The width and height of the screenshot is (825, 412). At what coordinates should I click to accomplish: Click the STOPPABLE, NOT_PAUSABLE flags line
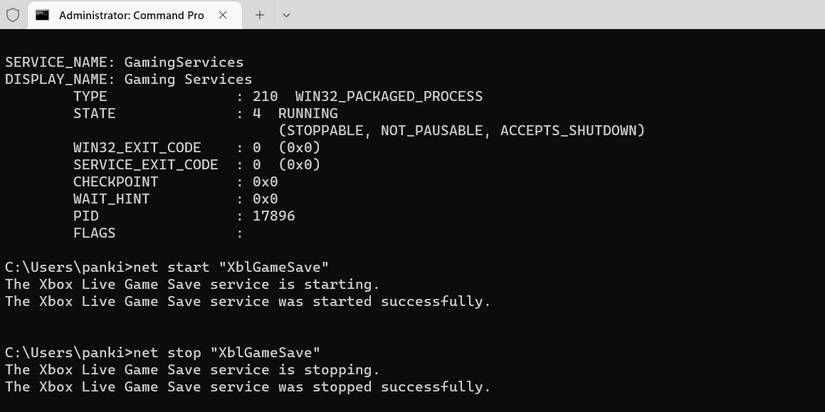point(461,131)
